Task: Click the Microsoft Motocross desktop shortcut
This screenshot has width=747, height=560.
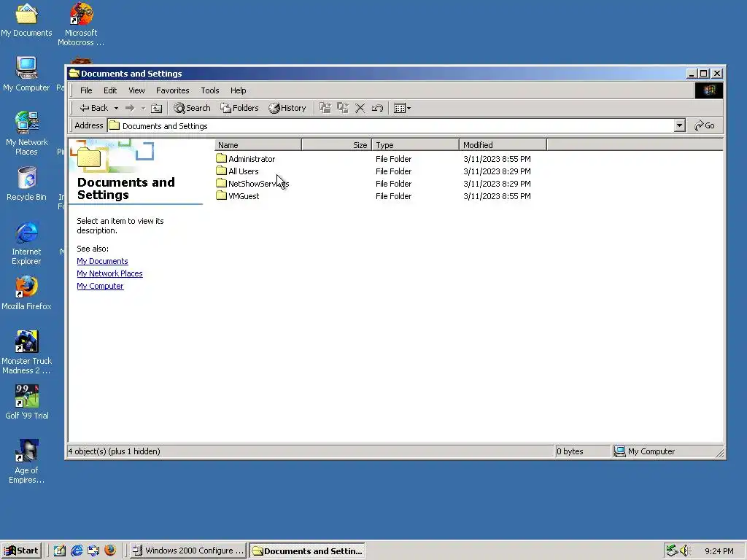Action: pos(81,24)
